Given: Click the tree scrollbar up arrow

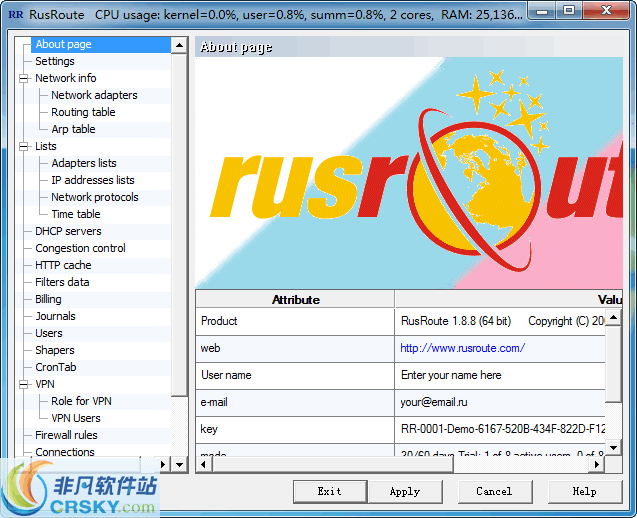Looking at the screenshot, I should click(179, 45).
